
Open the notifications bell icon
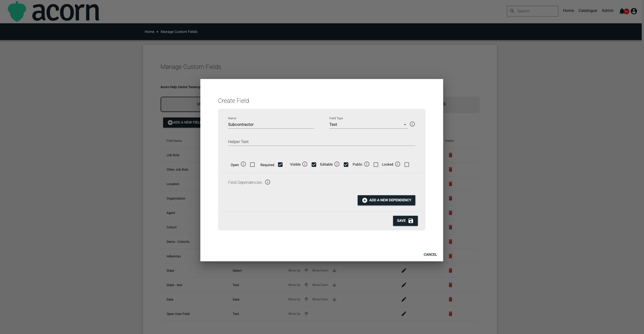click(x=622, y=11)
